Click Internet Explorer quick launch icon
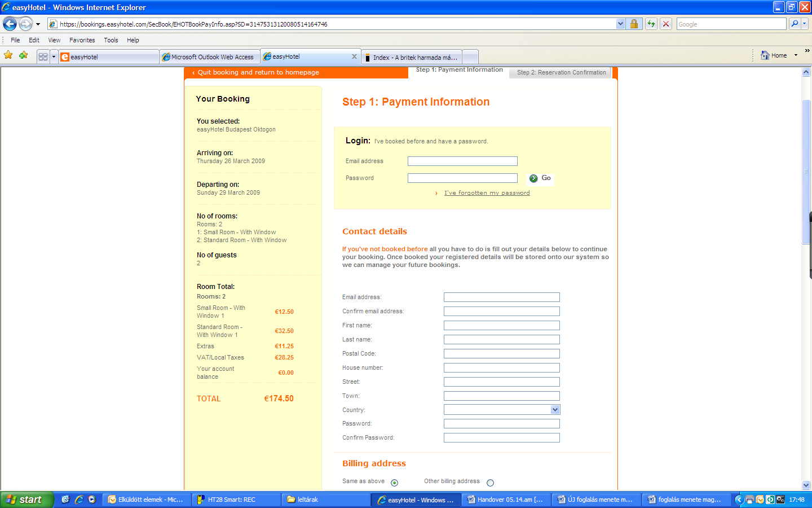Image resolution: width=812 pixels, height=508 pixels. 79,500
